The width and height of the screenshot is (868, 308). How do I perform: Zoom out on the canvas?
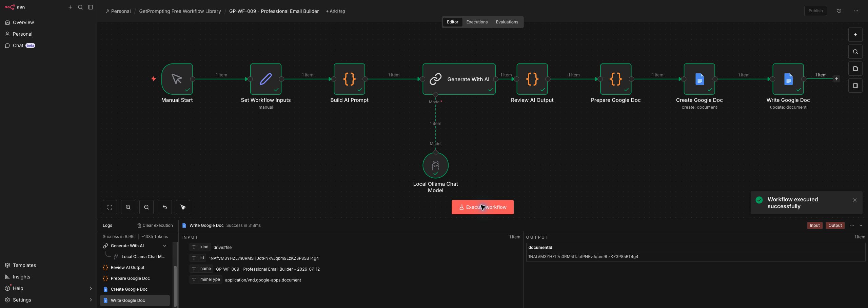click(146, 207)
